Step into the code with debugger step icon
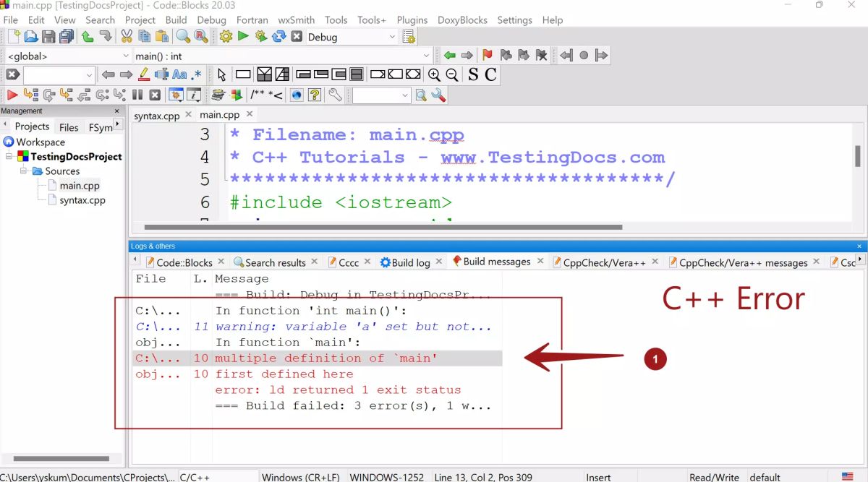This screenshot has width=868, height=482. (x=64, y=95)
